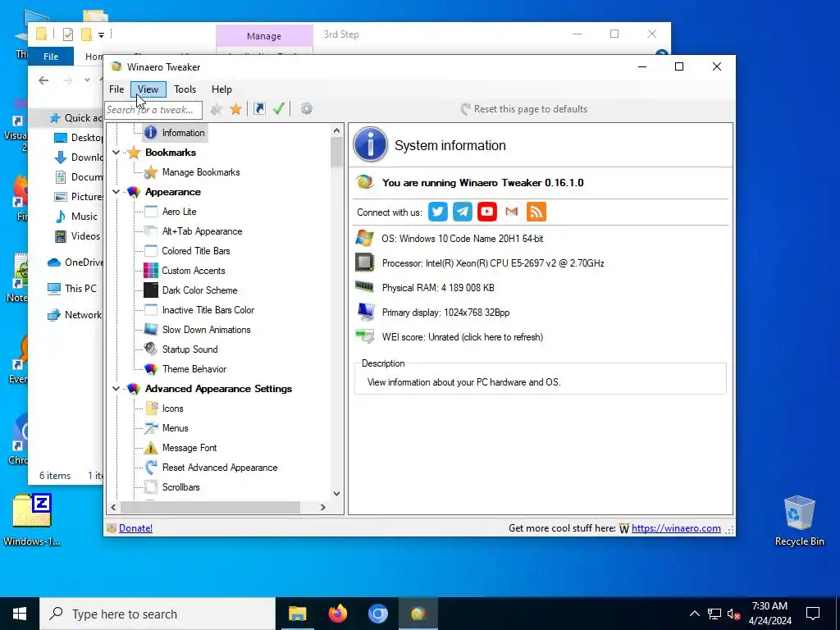Image resolution: width=840 pixels, height=630 pixels.
Task: Open the File tab in Explorer window
Action: (x=51, y=57)
